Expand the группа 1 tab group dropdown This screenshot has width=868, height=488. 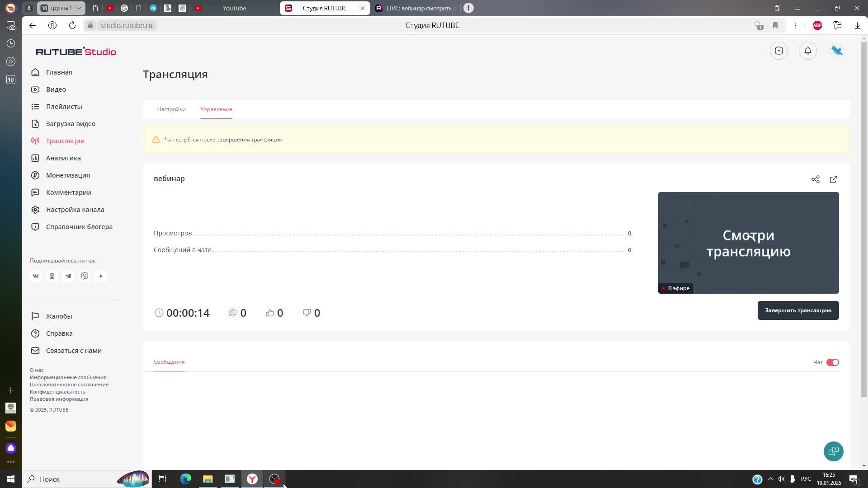pos(79,8)
